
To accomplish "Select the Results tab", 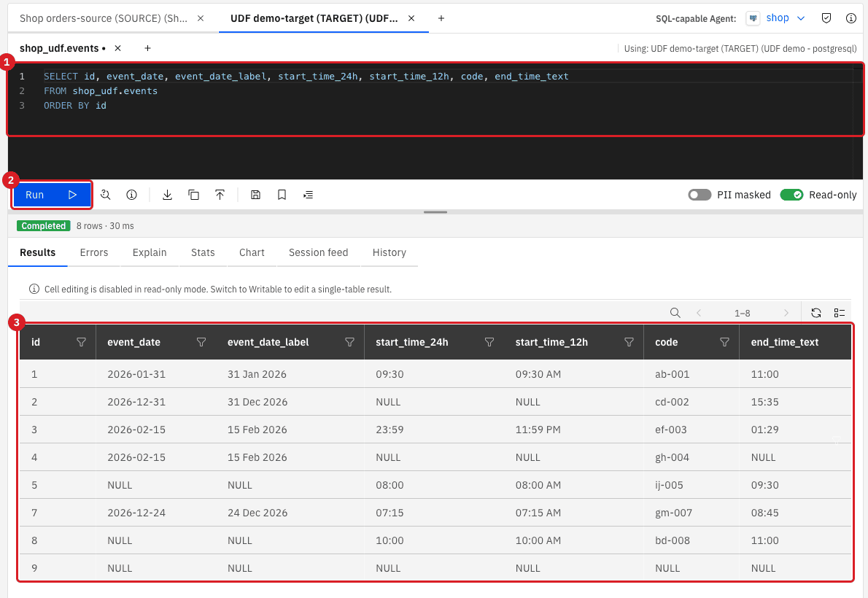I will click(38, 252).
